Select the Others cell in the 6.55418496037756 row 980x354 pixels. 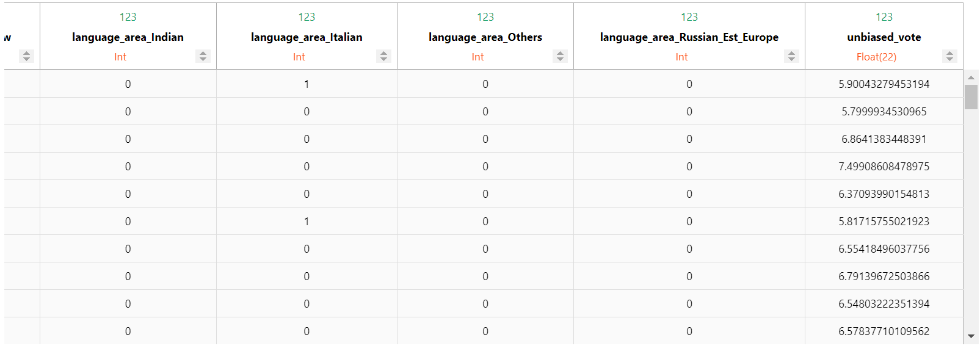(x=485, y=249)
